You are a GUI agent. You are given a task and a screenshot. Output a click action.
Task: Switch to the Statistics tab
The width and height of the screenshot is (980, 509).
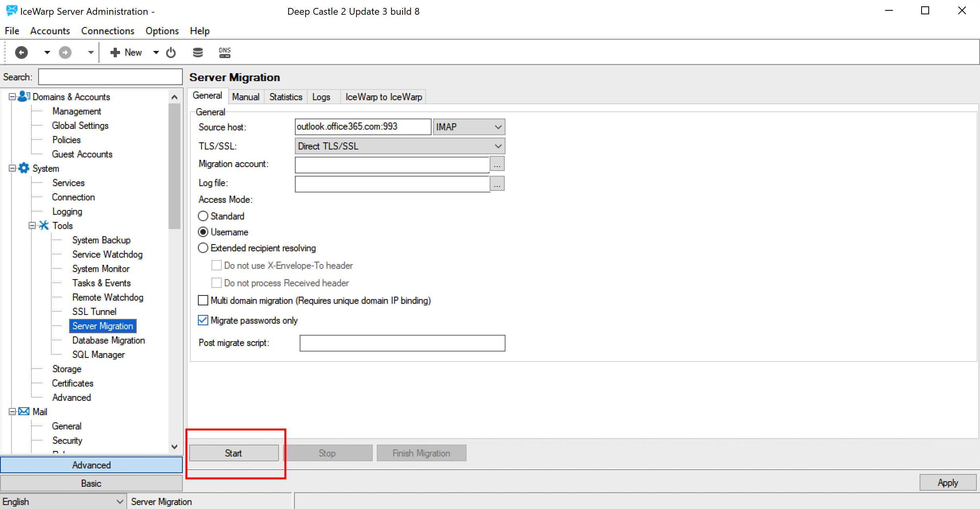pos(286,97)
